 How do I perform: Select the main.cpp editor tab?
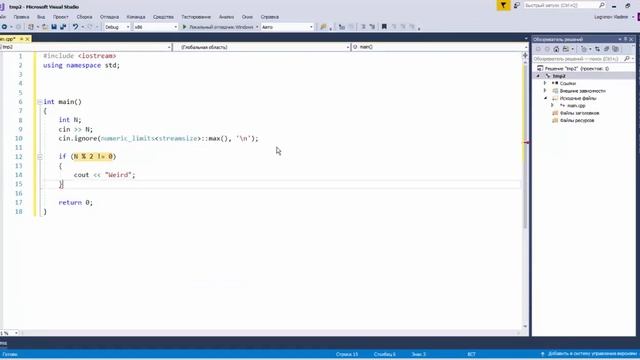8,39
